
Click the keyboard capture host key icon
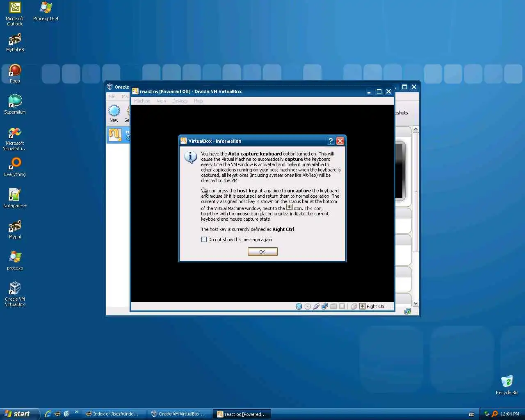point(363,306)
